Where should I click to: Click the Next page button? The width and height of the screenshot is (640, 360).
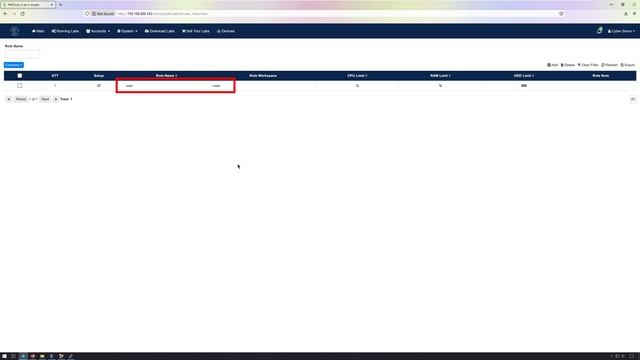coord(45,99)
